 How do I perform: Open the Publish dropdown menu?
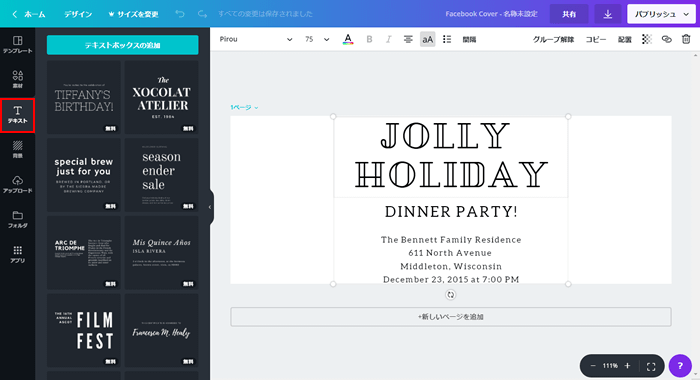pos(661,14)
